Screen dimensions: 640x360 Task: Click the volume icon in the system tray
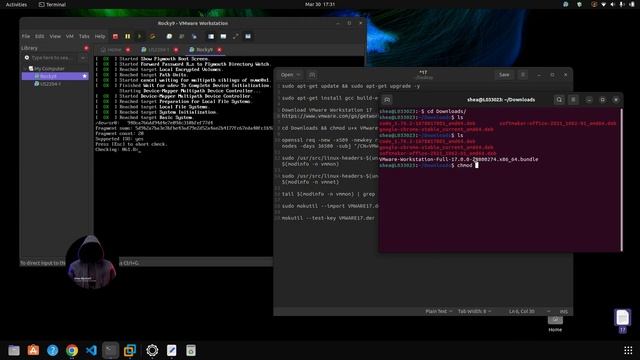[612, 4]
